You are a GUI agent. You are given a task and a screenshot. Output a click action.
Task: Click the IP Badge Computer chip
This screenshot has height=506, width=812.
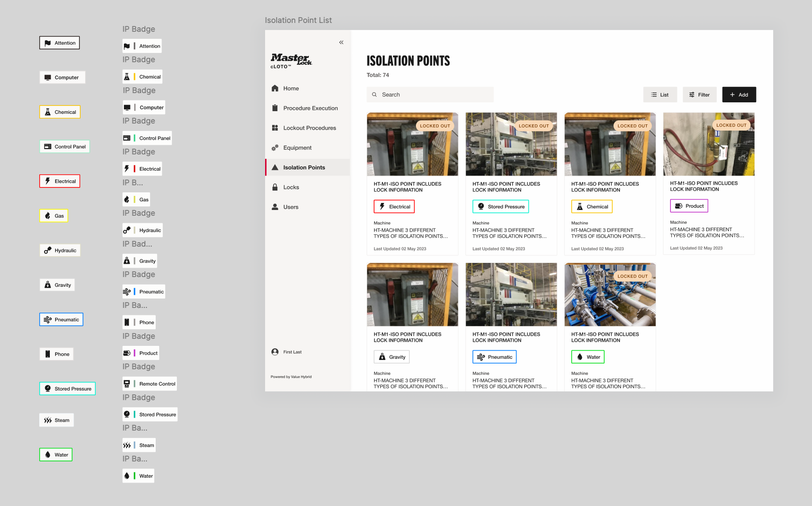point(144,107)
